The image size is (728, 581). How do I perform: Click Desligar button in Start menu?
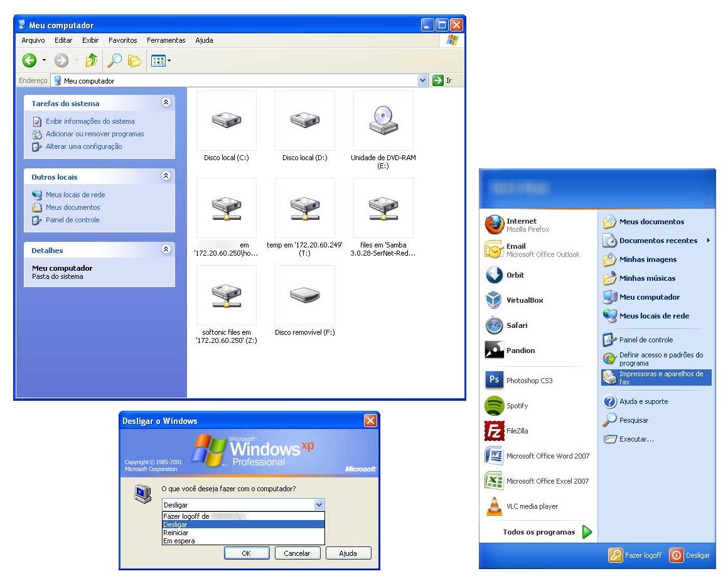pos(690,555)
